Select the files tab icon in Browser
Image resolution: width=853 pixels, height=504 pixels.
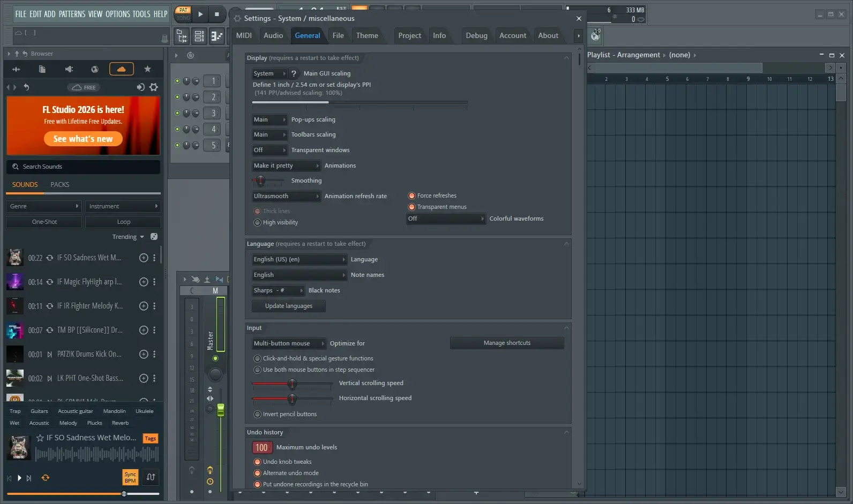click(42, 69)
